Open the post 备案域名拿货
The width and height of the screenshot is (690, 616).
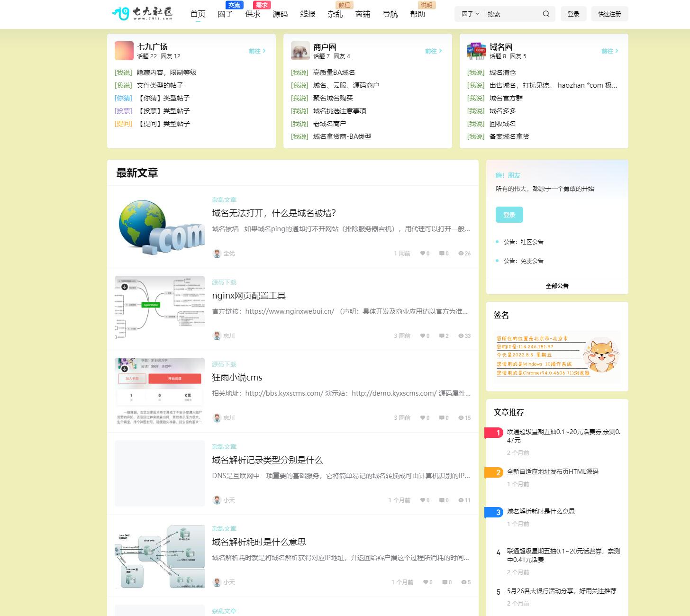509,136
